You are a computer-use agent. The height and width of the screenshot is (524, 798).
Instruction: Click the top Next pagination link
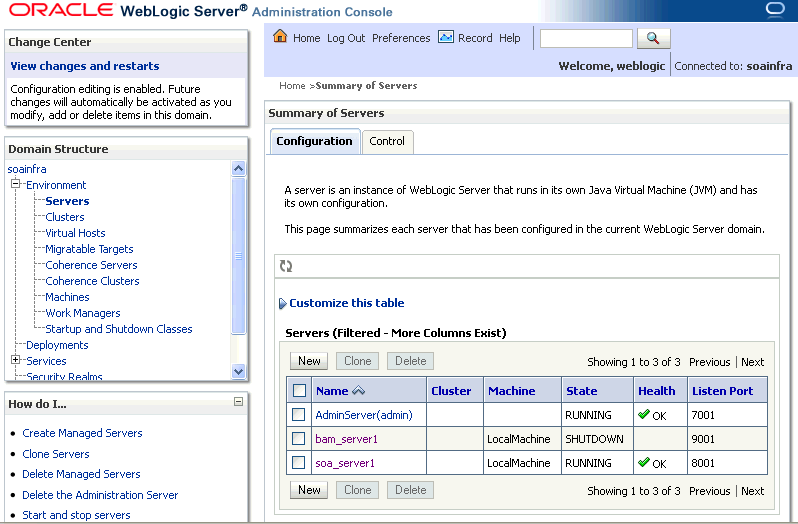[753, 362]
